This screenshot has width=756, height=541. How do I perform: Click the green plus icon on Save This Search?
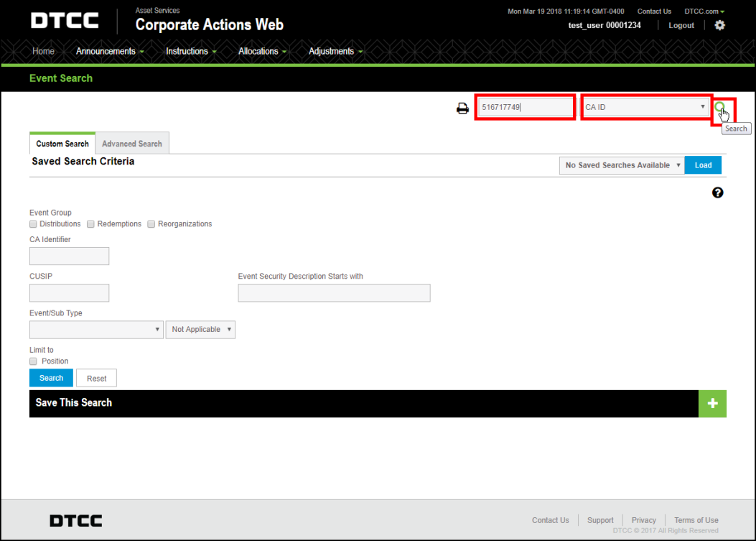click(712, 404)
